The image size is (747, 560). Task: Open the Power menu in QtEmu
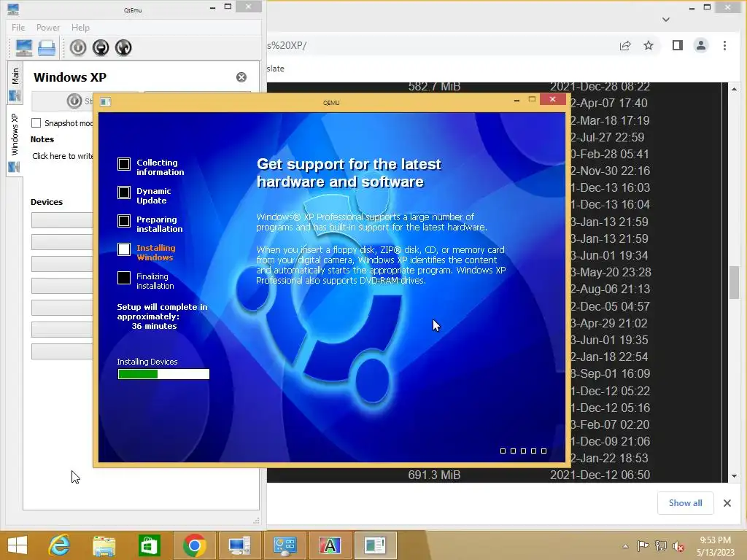click(x=48, y=28)
